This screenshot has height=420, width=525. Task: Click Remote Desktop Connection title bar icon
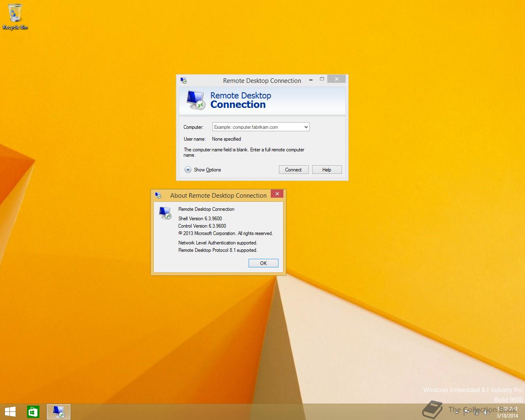pyautogui.click(x=183, y=80)
